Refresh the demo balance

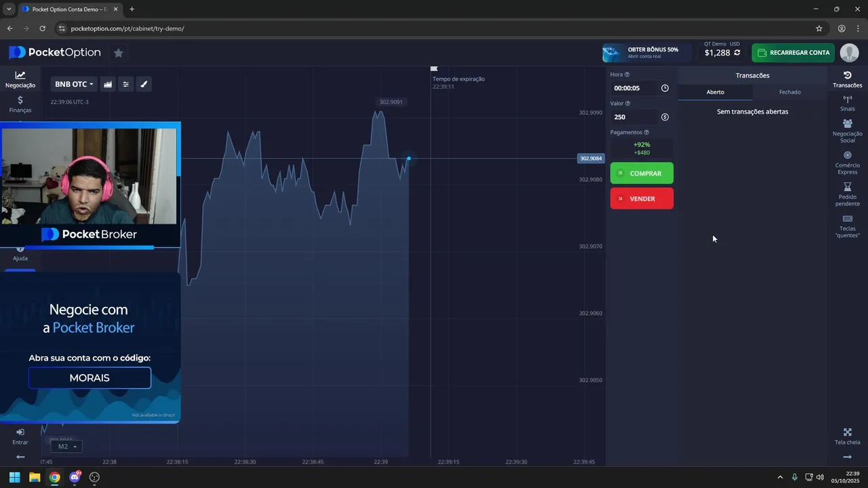pos(737,52)
